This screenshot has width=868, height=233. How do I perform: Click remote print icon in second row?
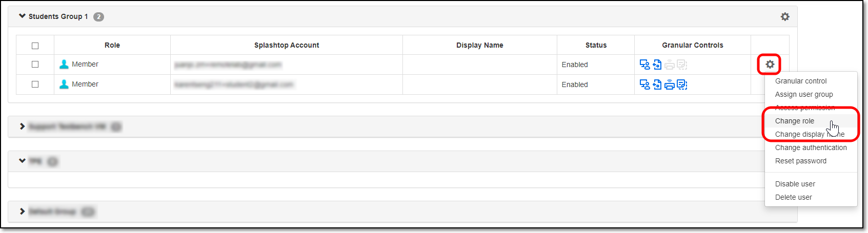(x=670, y=84)
